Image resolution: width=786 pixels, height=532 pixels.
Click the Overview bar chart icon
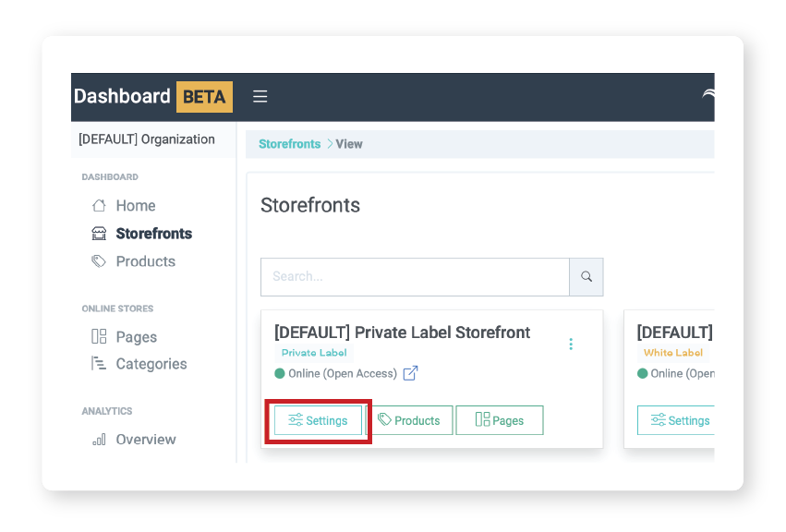pyautogui.click(x=99, y=440)
